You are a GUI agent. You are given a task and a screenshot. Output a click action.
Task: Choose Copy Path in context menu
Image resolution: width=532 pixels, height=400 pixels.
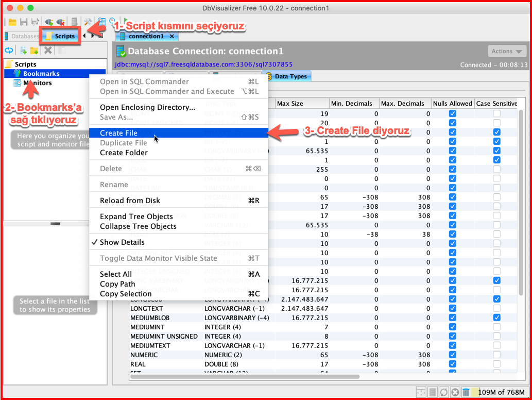coord(179,284)
